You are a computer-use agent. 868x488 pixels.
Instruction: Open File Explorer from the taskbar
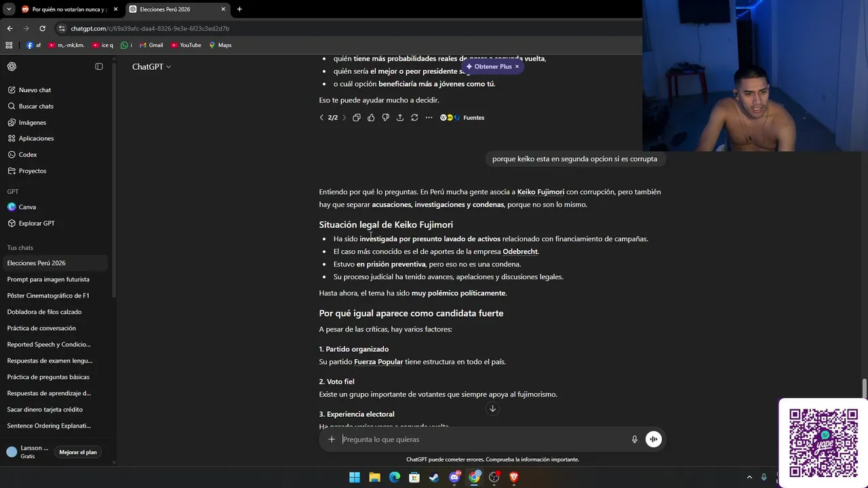[x=374, y=477]
